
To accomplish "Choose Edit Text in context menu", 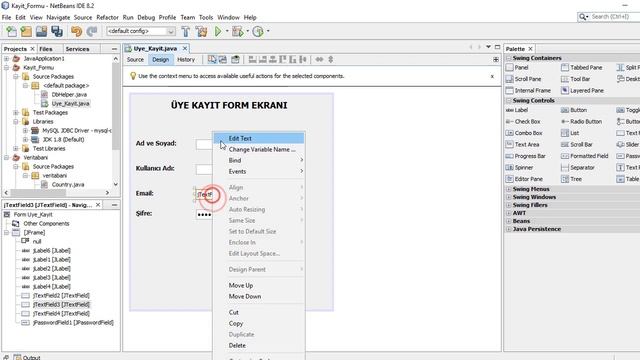I will tap(259, 138).
